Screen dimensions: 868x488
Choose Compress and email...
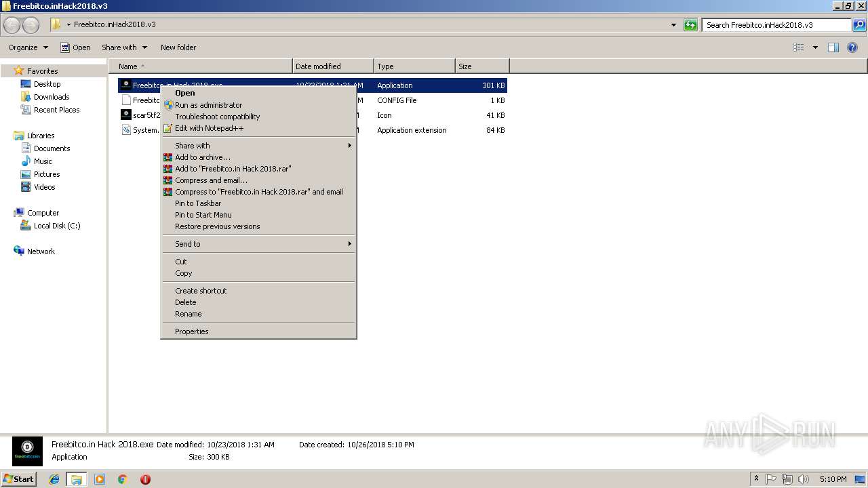[258, 180]
